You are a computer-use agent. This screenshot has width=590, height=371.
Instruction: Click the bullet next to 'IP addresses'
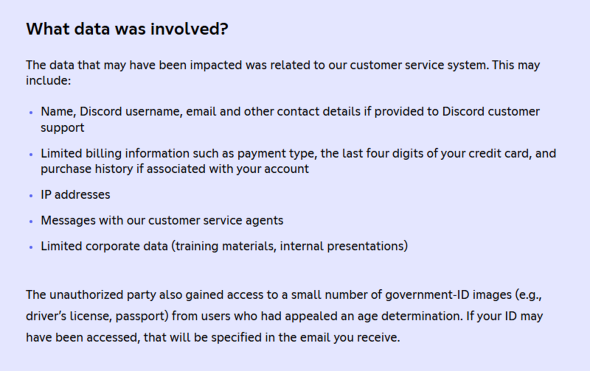(x=31, y=195)
